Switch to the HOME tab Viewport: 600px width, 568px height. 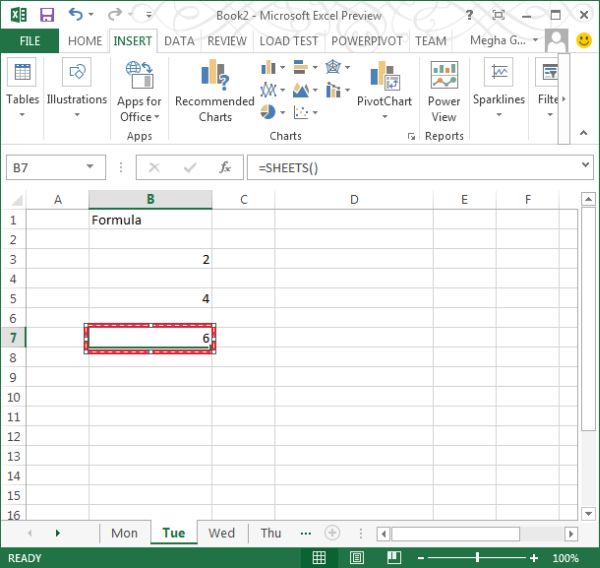coord(85,41)
